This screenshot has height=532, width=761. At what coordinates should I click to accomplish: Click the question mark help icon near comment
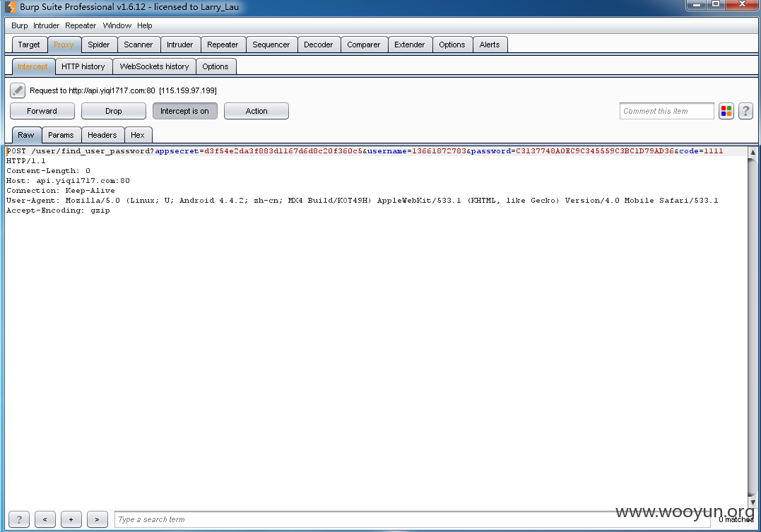coord(745,111)
